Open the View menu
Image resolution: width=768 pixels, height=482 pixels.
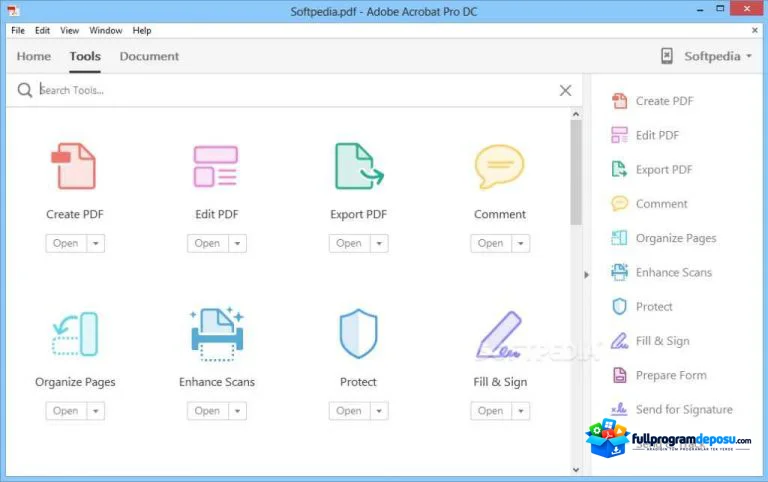click(70, 30)
